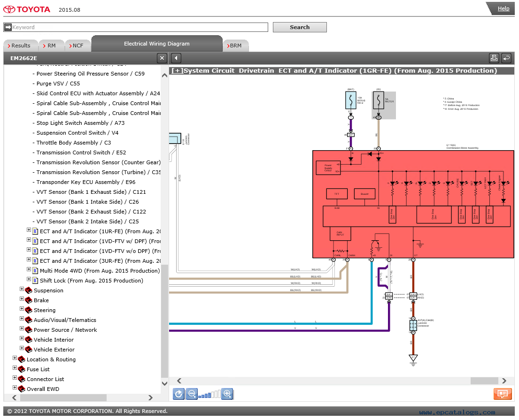Collapse the side panel with the left triangle
The image size is (519, 420).
(176, 58)
